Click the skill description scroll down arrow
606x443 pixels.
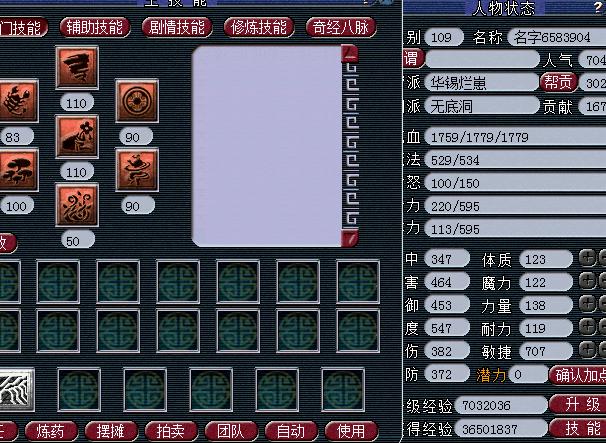350,239
